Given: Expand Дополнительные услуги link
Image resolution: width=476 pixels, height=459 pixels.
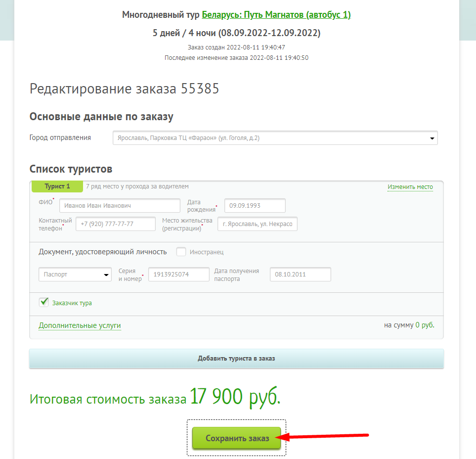Looking at the screenshot, I should click(x=80, y=325).
